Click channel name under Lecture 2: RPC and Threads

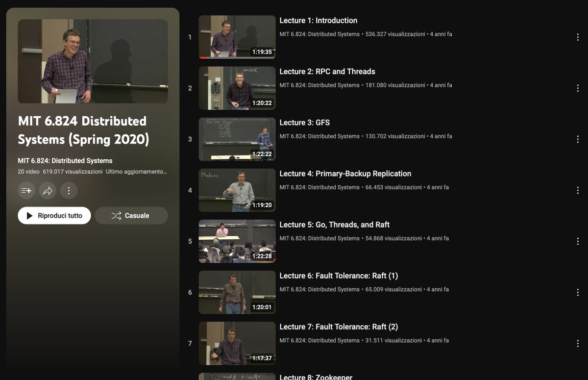319,85
